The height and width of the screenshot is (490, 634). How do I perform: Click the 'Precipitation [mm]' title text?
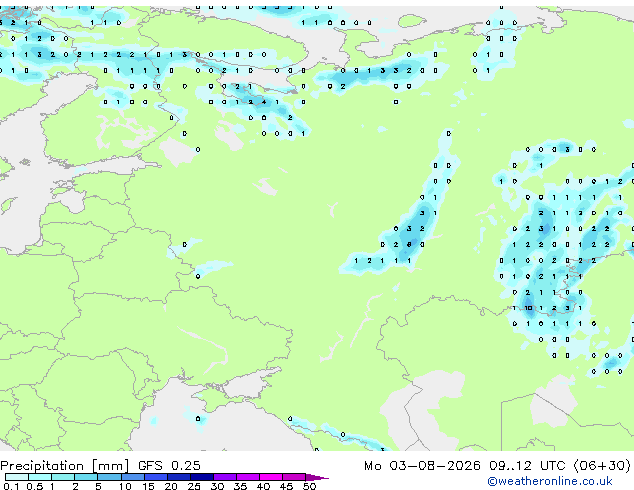click(x=65, y=466)
